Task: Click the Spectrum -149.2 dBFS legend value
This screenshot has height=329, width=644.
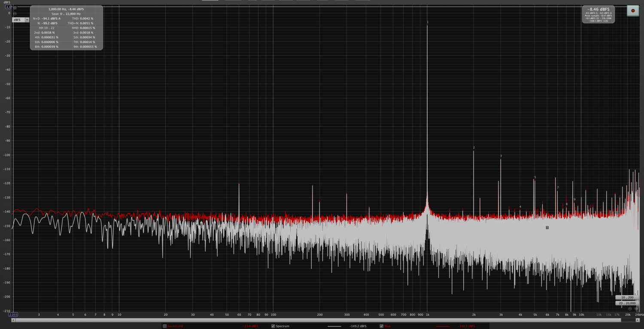Action: pyautogui.click(x=358, y=326)
